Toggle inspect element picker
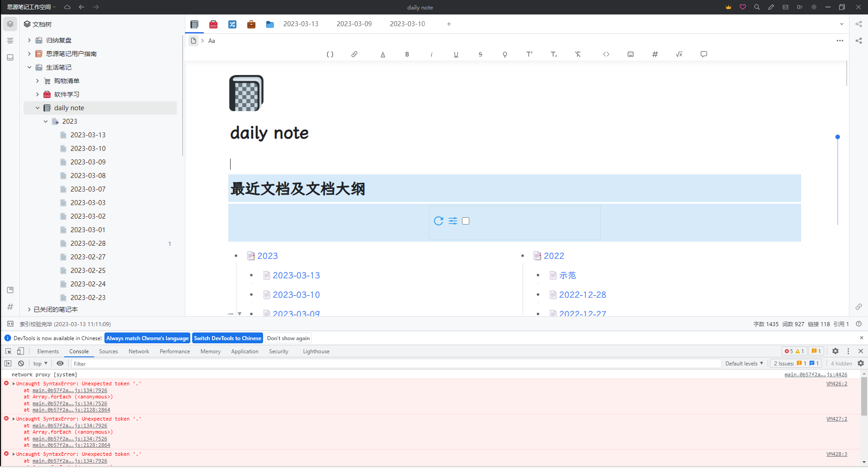Viewport: 868px width, 468px height. point(8,351)
